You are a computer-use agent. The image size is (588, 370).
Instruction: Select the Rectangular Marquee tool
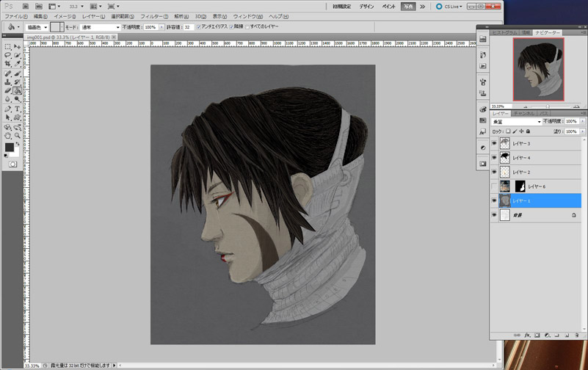[7, 46]
